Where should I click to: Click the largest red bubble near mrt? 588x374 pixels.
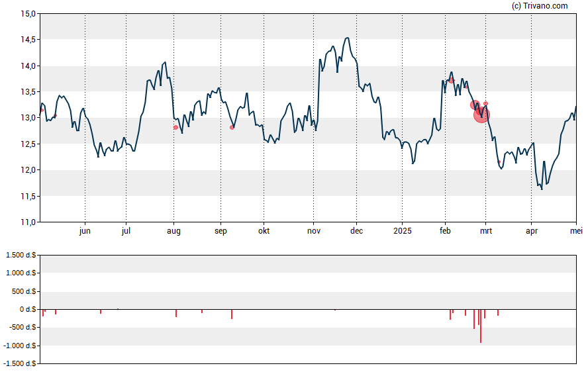pyautogui.click(x=481, y=115)
